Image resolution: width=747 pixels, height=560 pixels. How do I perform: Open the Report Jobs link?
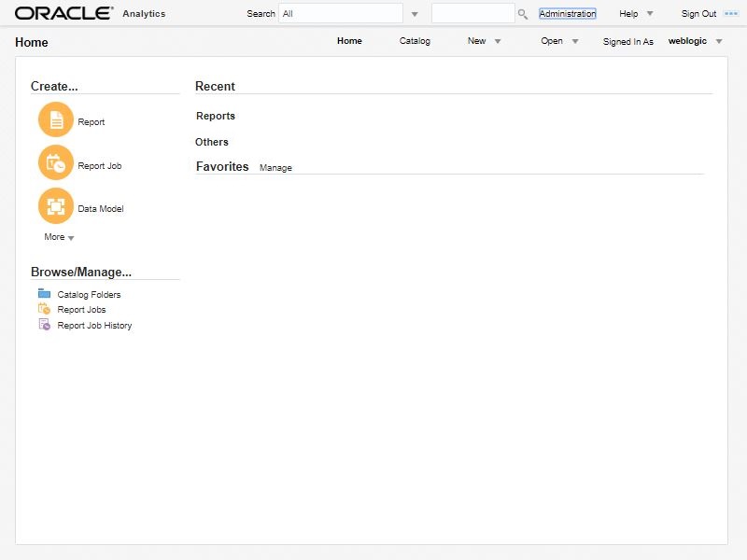[81, 310]
